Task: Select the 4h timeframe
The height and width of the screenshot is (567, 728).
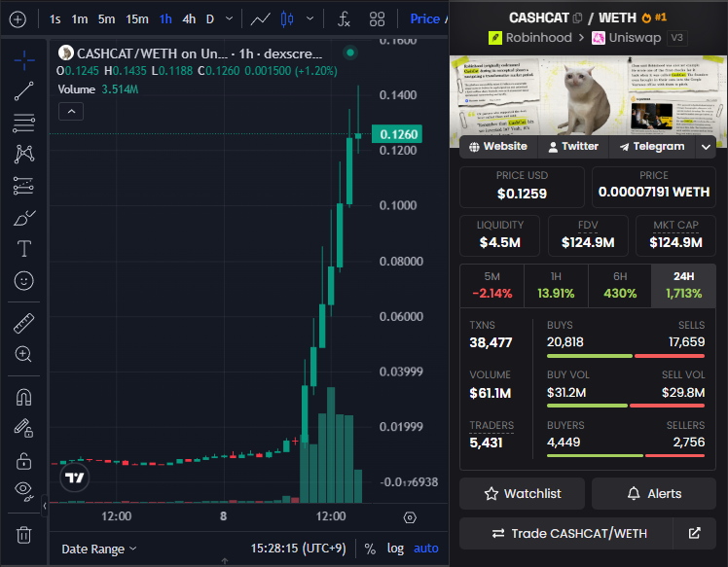Action: [x=189, y=19]
